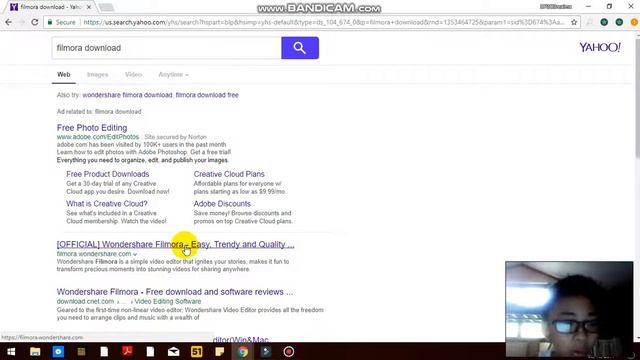Viewport: 640px width, 360px height.
Task: Open the orange extension icon in Chrome toolbar
Action: tap(634, 22)
